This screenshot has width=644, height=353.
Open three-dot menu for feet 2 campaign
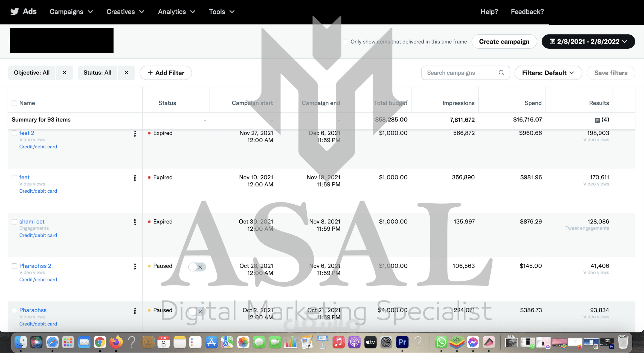pyautogui.click(x=135, y=134)
